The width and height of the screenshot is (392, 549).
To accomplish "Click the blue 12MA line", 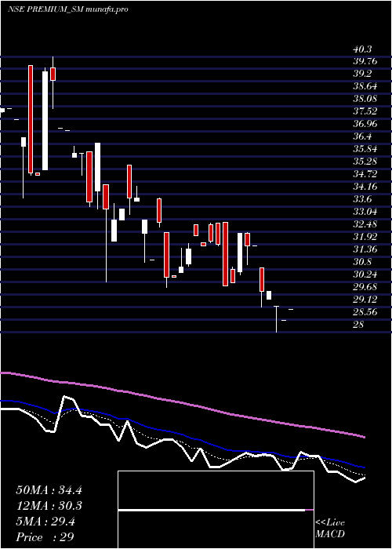I will click(x=182, y=436).
